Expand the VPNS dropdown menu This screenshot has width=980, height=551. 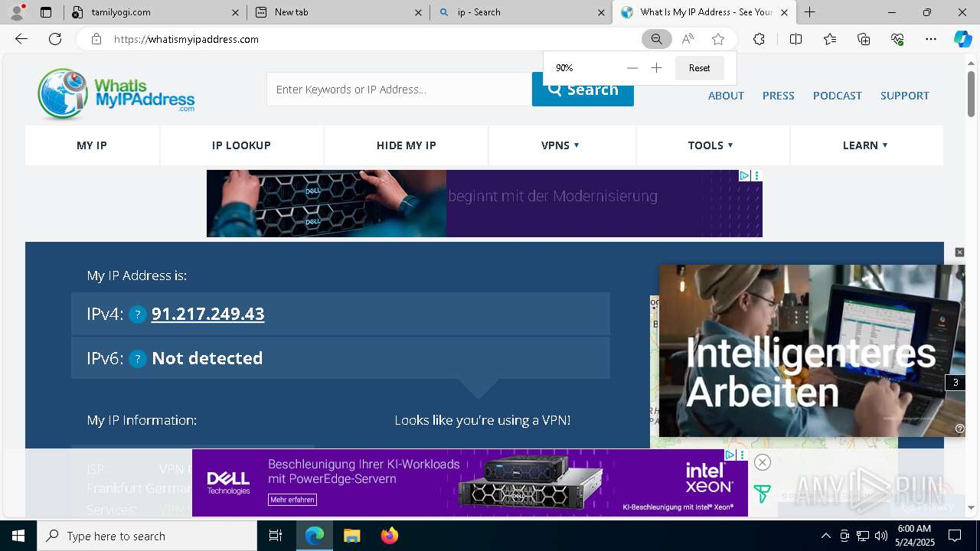coord(560,145)
